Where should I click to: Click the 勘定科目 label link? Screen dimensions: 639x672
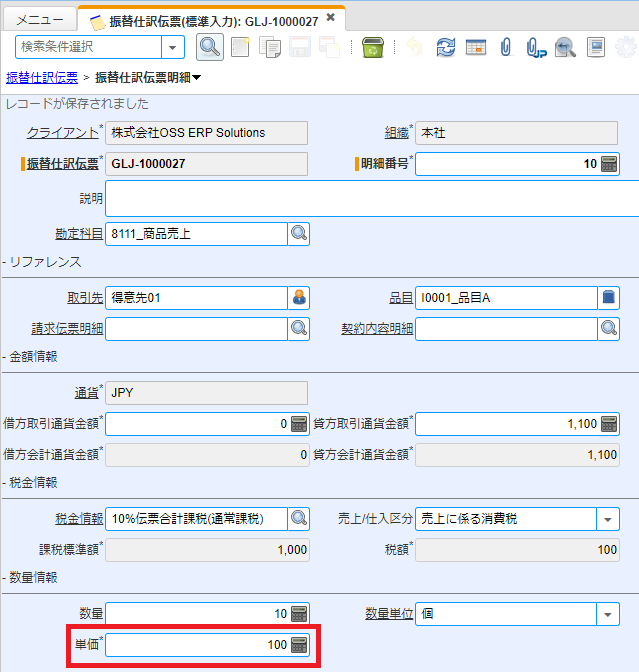click(x=79, y=234)
